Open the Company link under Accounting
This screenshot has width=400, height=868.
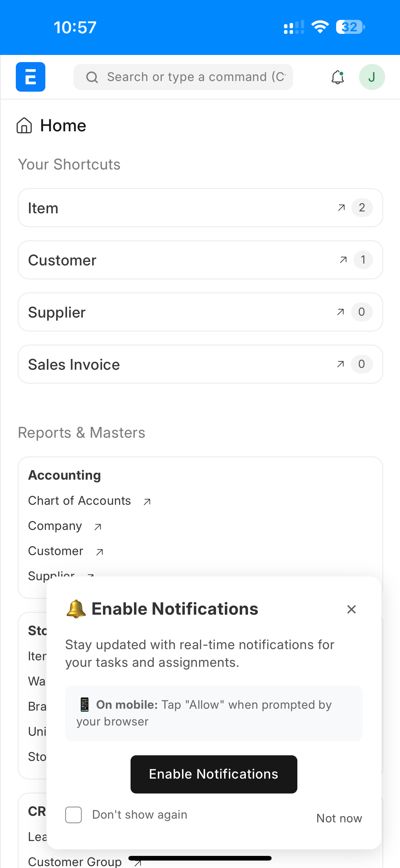point(55,526)
